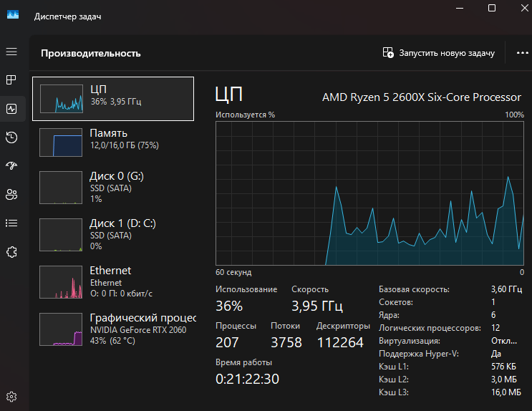Maximize the Task Manager window
Image resolution: width=532 pixels, height=411 pixels.
[x=492, y=8]
